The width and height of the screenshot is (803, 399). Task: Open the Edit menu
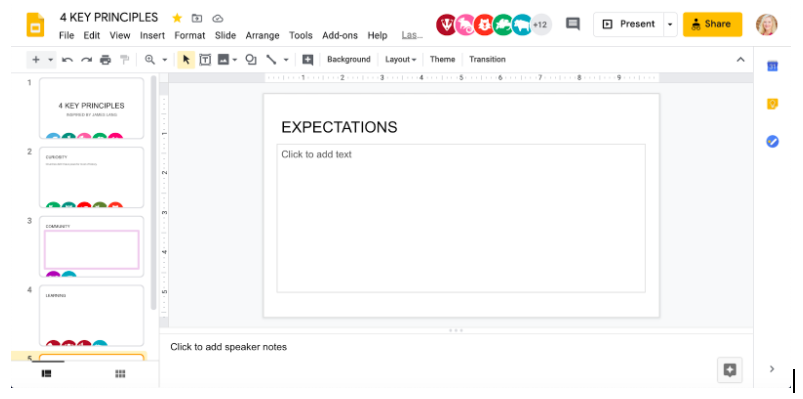pos(92,35)
